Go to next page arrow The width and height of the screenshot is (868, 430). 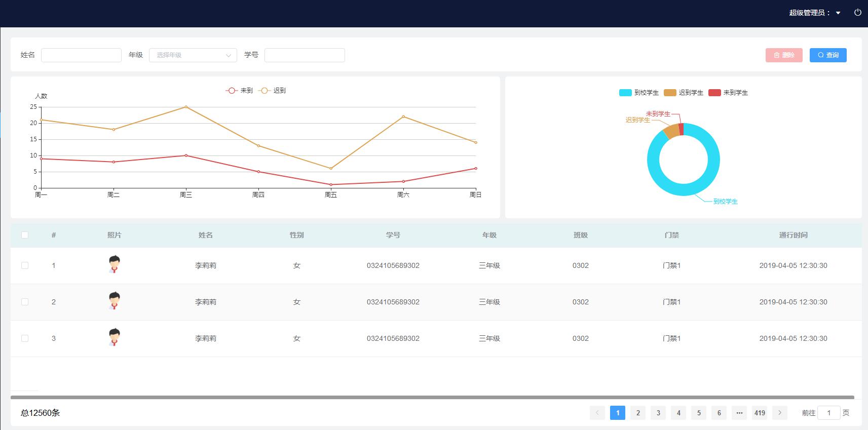pyautogui.click(x=779, y=413)
